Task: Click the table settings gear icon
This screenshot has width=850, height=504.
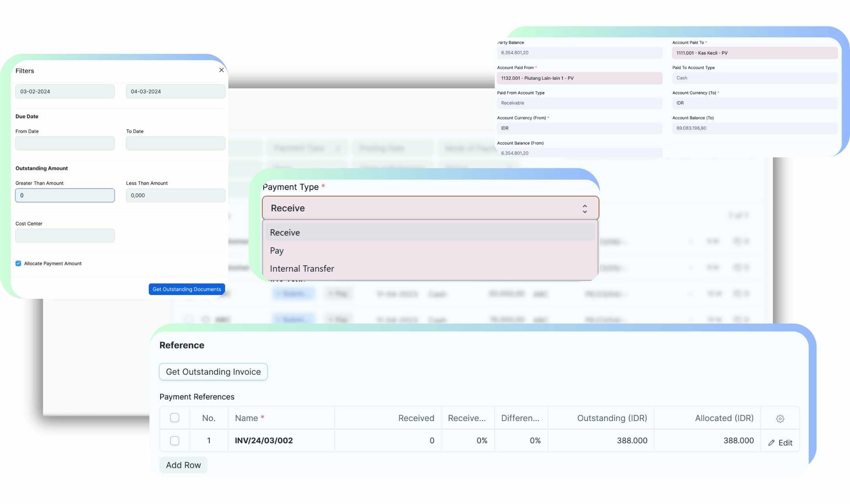Action: (x=780, y=419)
